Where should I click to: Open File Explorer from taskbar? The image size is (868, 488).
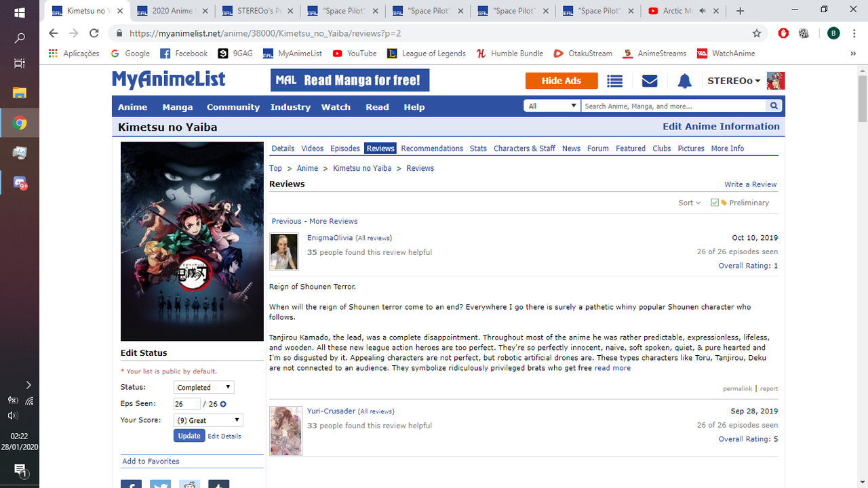pos(20,93)
